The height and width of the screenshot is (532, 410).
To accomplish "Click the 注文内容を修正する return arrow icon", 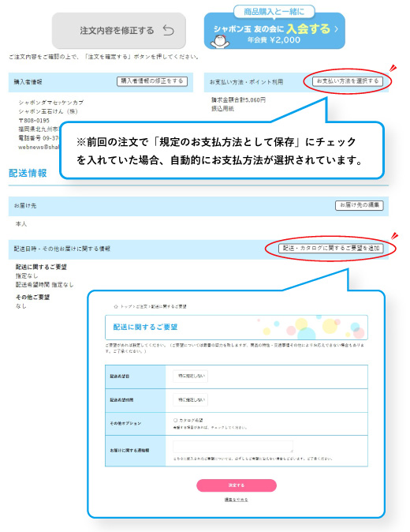I will (169, 30).
